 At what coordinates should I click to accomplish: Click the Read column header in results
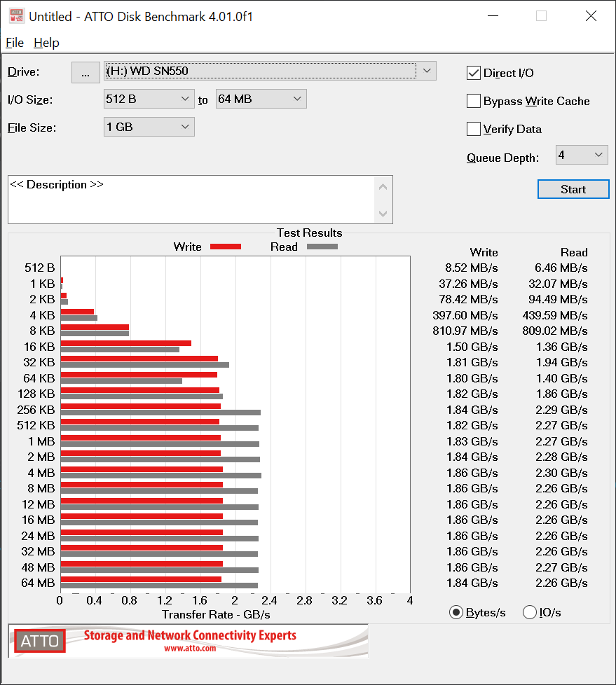tap(574, 253)
